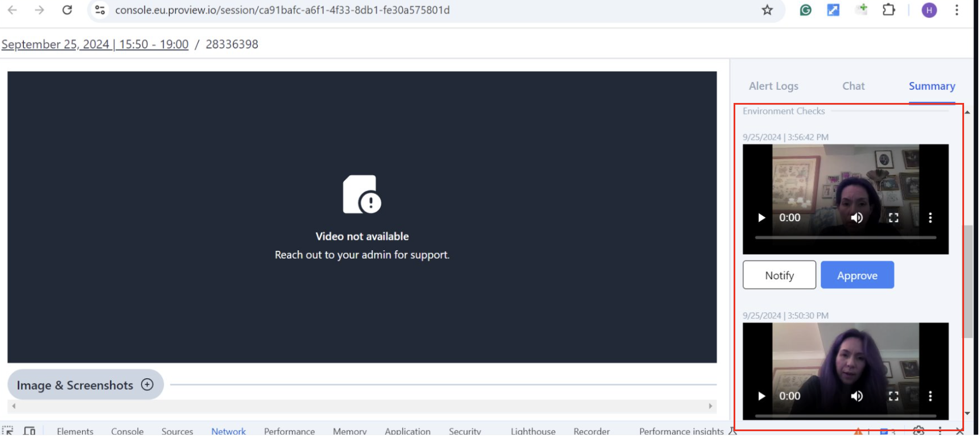Open the DevTools Recorder tab

591,431
